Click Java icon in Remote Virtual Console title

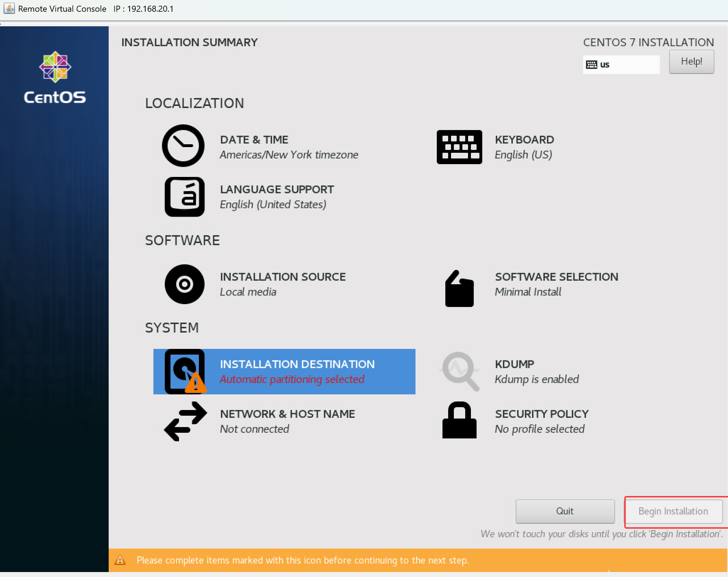point(9,9)
